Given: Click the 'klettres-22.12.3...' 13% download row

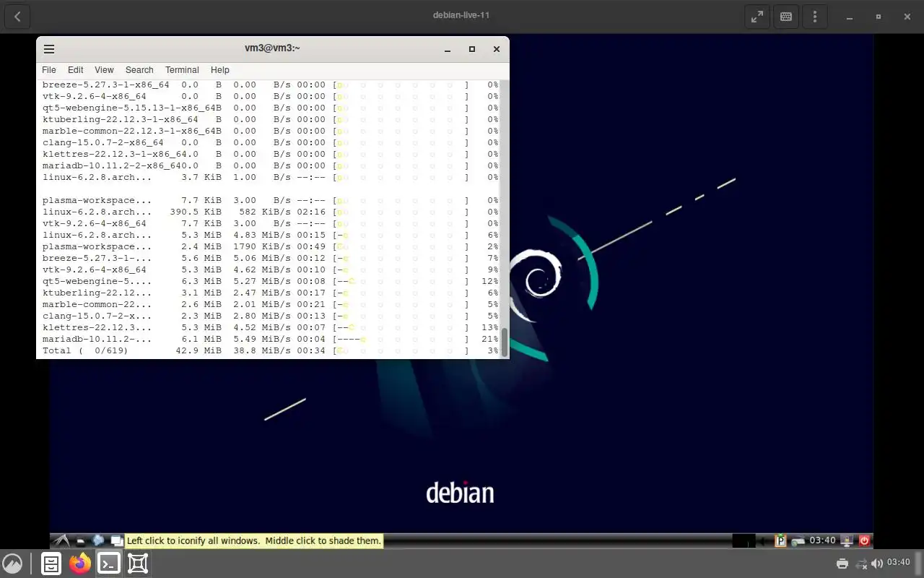Looking at the screenshot, I should 271,327.
